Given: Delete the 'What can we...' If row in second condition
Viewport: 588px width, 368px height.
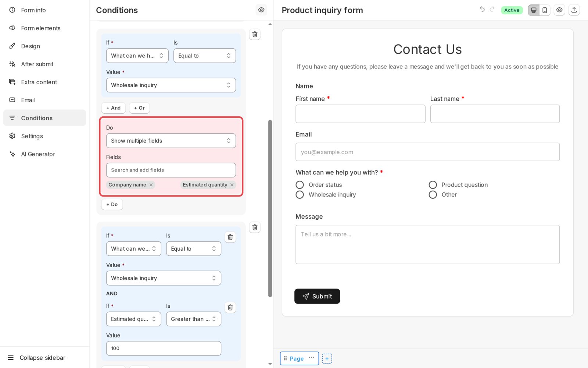Looking at the screenshot, I should 230,237.
